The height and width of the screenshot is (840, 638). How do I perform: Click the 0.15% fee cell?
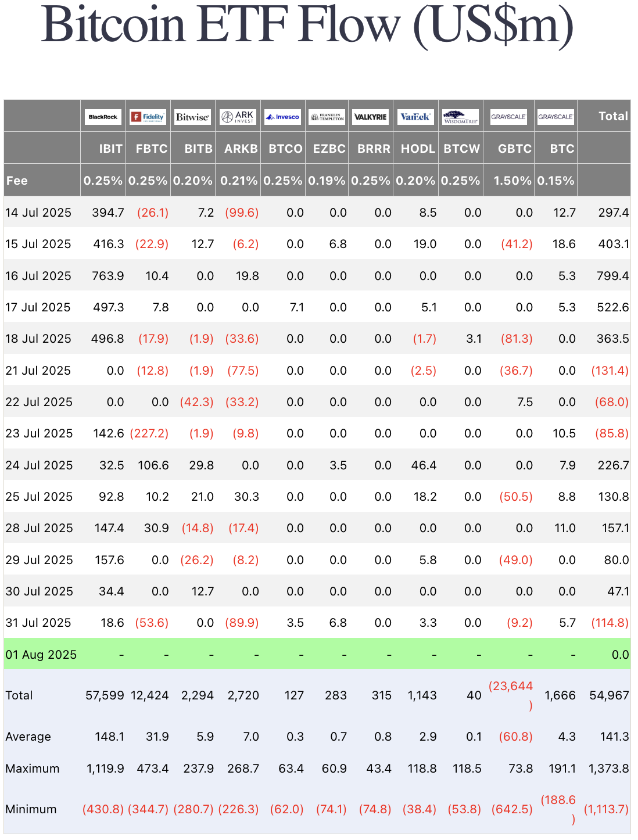[556, 181]
